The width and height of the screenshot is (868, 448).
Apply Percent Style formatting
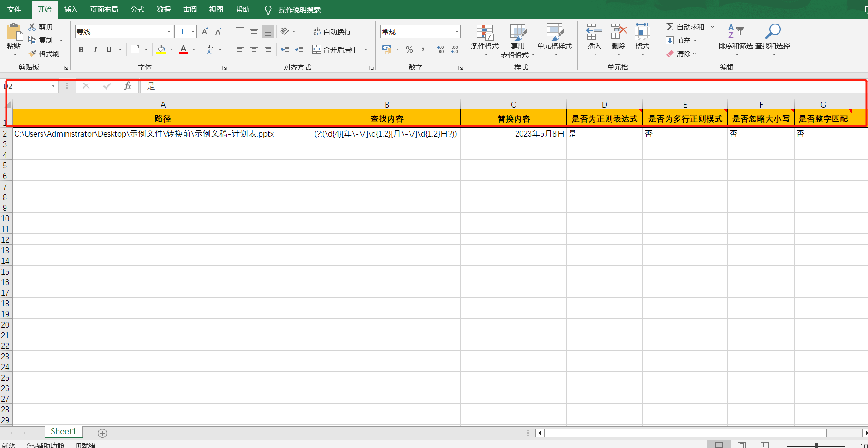[409, 49]
